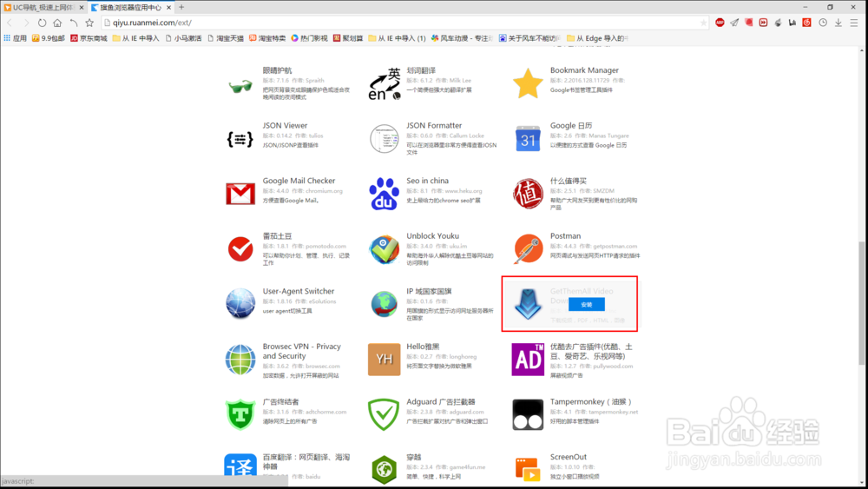Click the Seo in china Baidu paw icon
Image resolution: width=868 pixels, height=489 pixels.
tap(385, 194)
